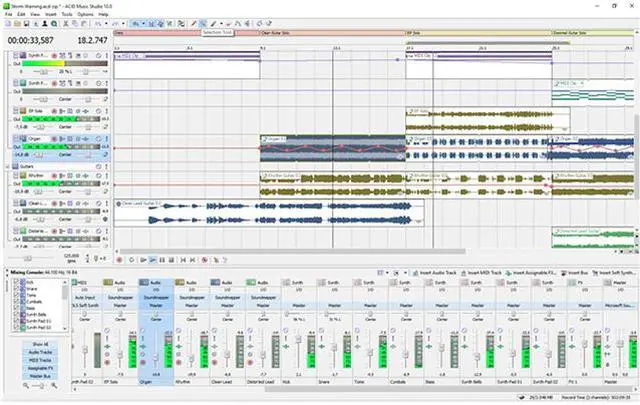Arm the Rhythm track for record

tap(54, 176)
